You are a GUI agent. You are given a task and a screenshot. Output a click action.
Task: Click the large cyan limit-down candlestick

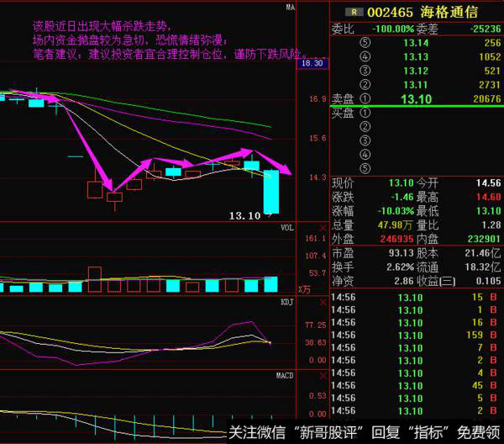(x=271, y=192)
